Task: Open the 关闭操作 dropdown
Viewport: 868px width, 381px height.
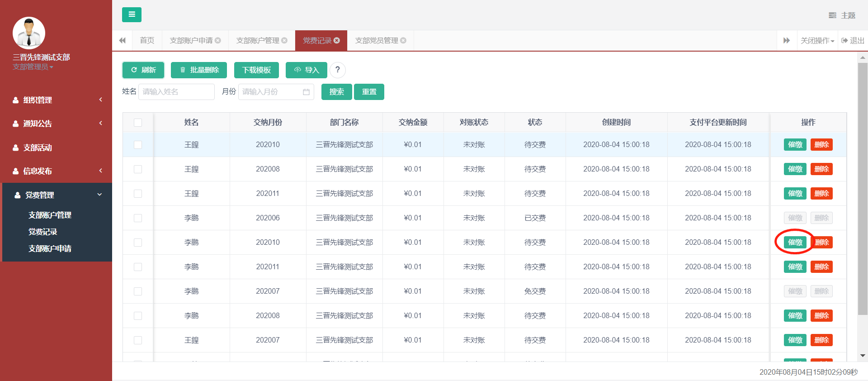Action: click(817, 41)
